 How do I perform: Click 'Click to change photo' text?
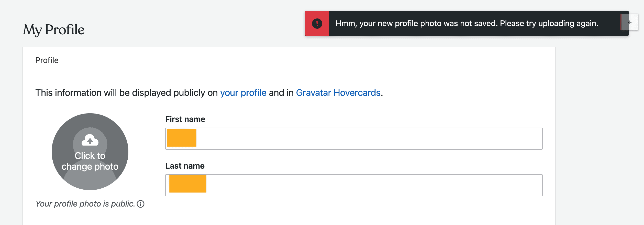[90, 161]
